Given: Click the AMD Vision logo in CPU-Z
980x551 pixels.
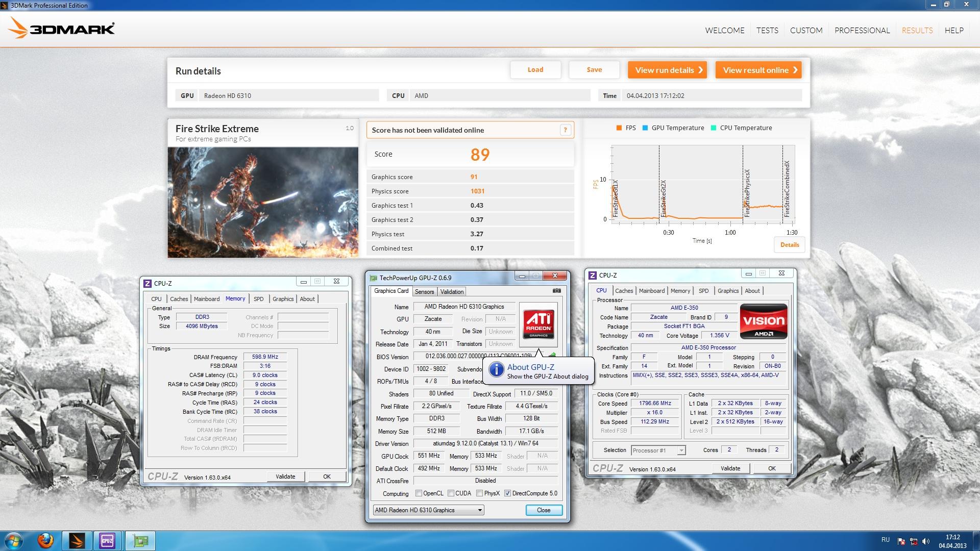Looking at the screenshot, I should (x=764, y=321).
